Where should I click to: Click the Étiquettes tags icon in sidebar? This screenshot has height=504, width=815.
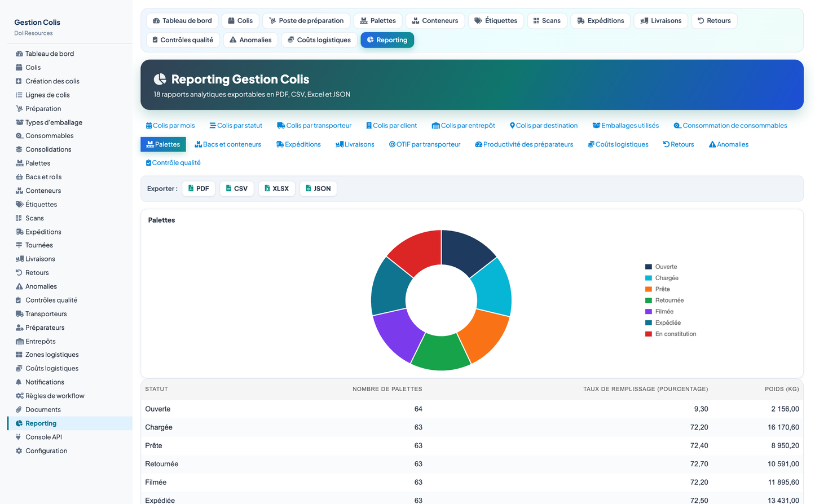click(19, 205)
